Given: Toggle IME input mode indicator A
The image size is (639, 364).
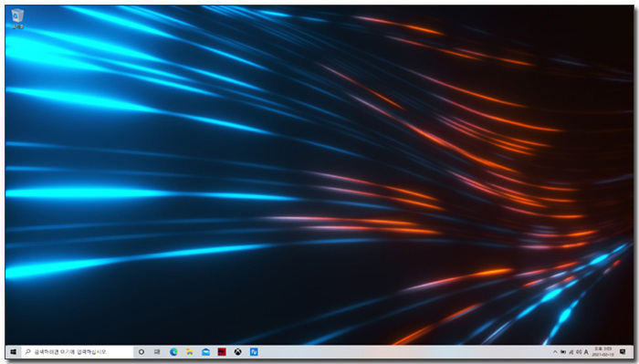Looking at the screenshot, I should click(586, 352).
